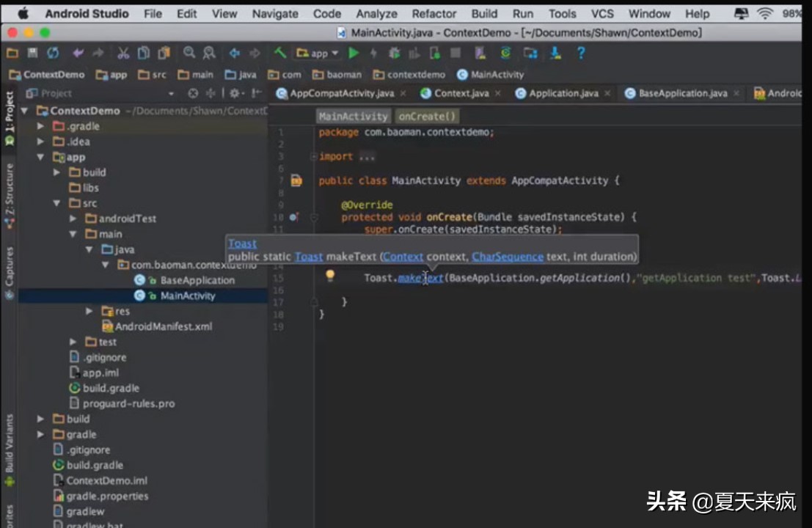Screen dimensions: 812x528
Task: Click the yellow intention lightbulb in editor
Action: pos(330,276)
